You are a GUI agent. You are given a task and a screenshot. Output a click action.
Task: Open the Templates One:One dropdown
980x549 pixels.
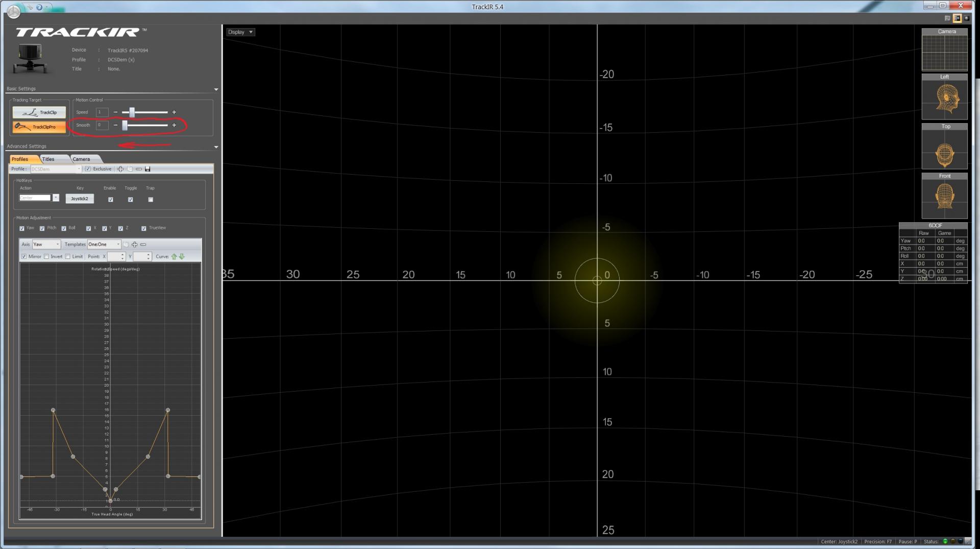point(104,245)
